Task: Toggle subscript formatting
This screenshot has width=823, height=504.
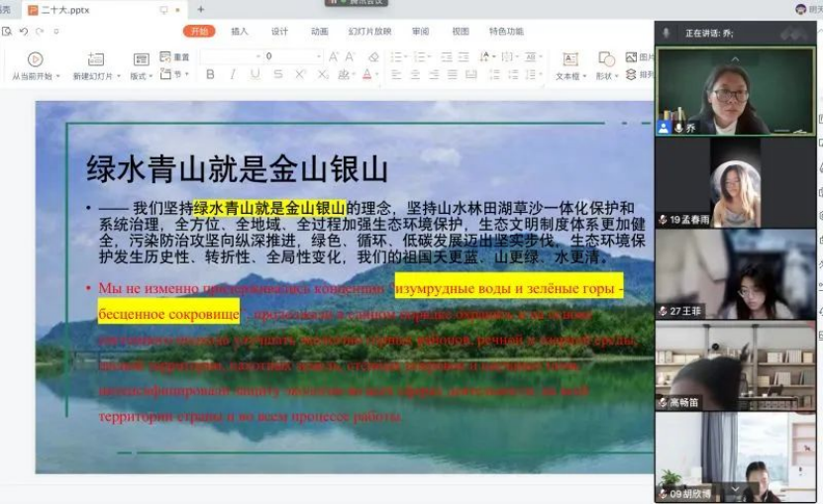Action: 322,74
